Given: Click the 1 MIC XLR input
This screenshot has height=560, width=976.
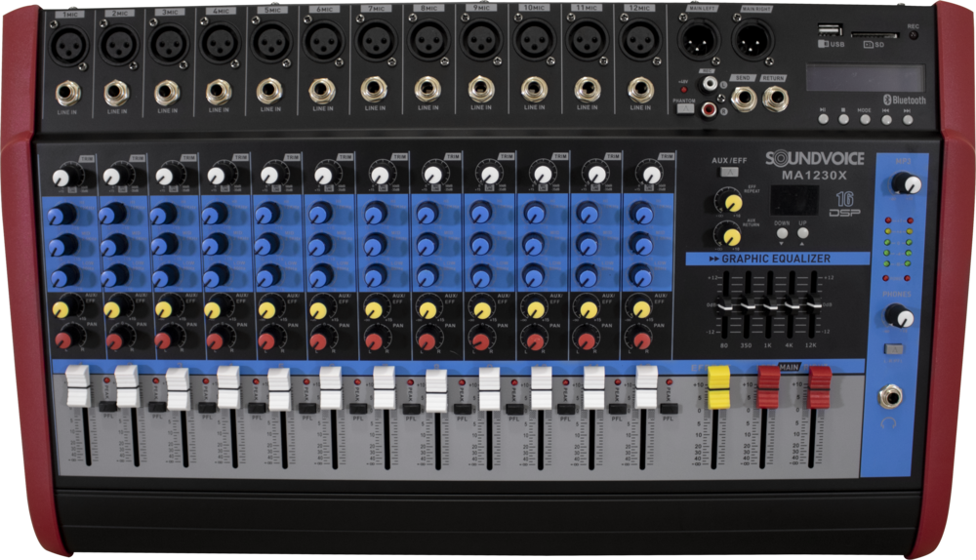Looking at the screenshot, I should pos(69,45).
